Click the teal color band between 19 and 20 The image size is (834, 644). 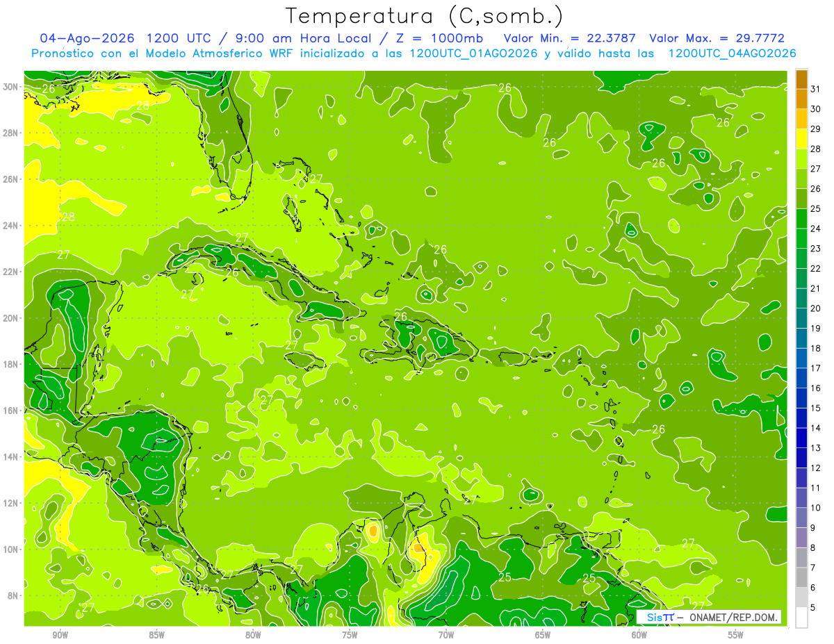tap(801, 317)
